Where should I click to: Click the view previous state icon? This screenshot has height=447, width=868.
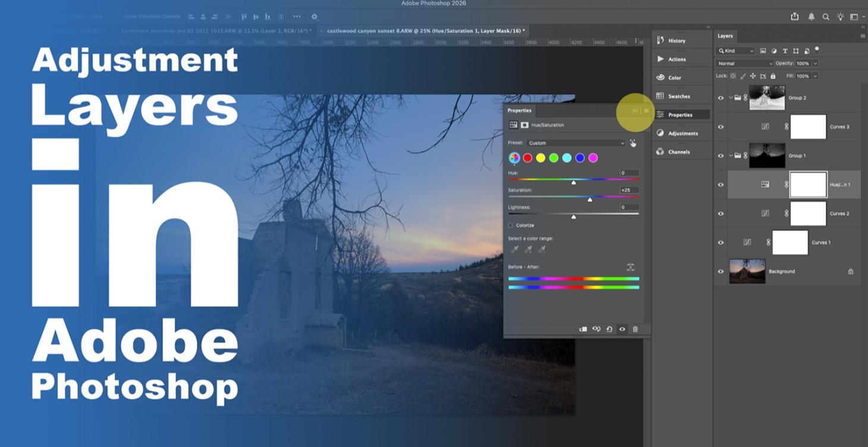[596, 329]
